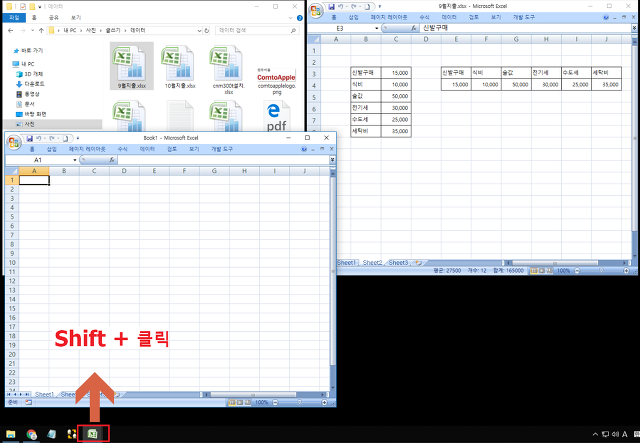
Task: Go back in File Explorer
Action: pyautogui.click(x=11, y=31)
